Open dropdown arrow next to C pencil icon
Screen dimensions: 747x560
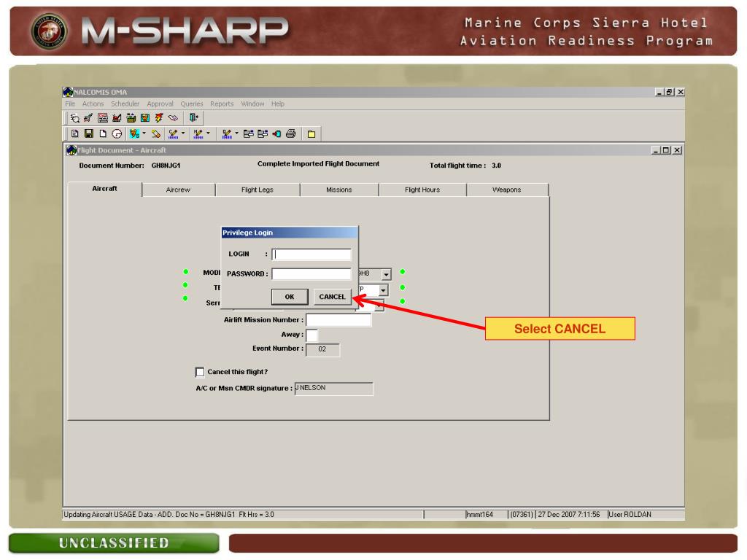click(183, 133)
